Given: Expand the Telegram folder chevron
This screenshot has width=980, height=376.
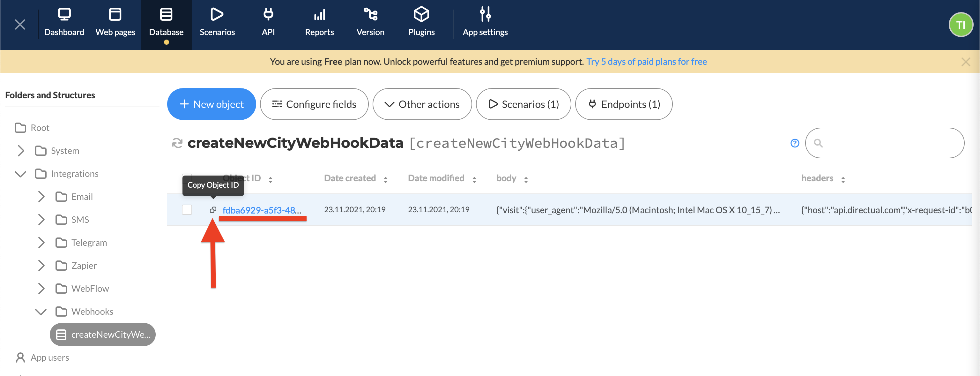Looking at the screenshot, I should 41,243.
